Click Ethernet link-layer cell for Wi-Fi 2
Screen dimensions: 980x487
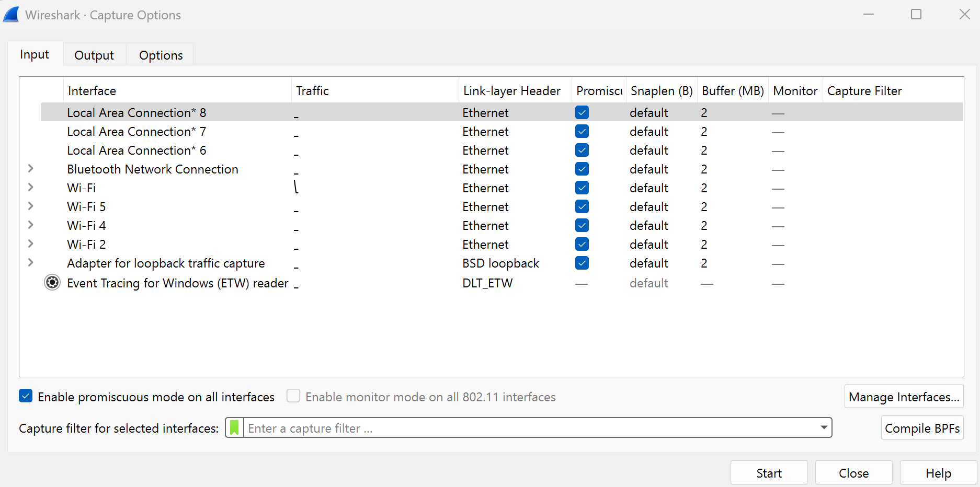485,244
